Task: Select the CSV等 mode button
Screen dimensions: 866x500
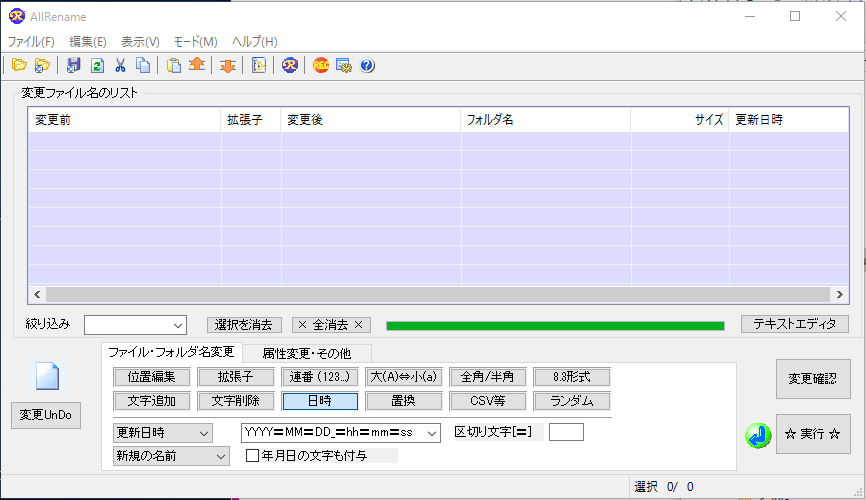Action: pyautogui.click(x=488, y=401)
